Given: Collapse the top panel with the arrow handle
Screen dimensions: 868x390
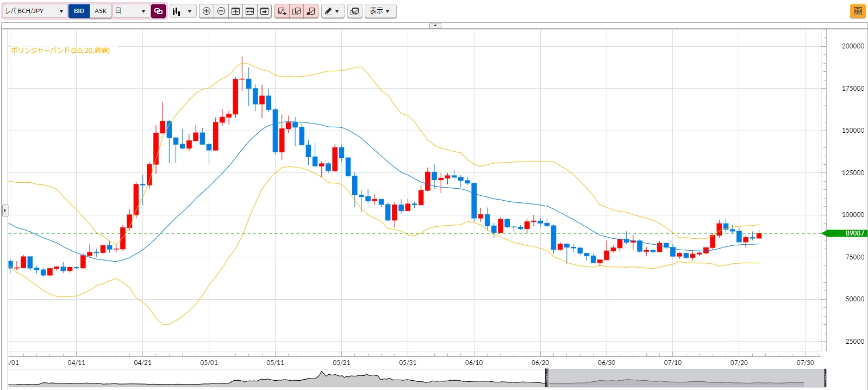Looking at the screenshot, I should [x=435, y=25].
